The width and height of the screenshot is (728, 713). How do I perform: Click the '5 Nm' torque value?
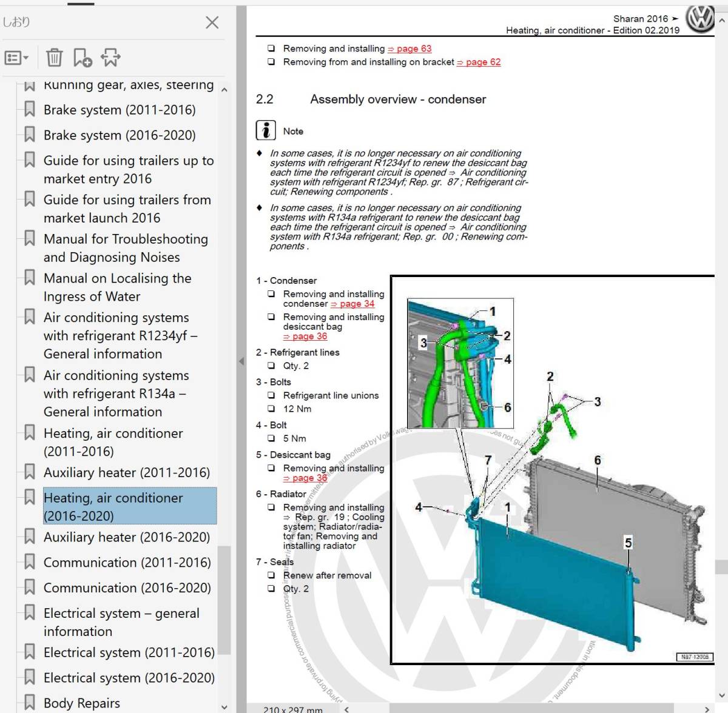[x=295, y=438]
